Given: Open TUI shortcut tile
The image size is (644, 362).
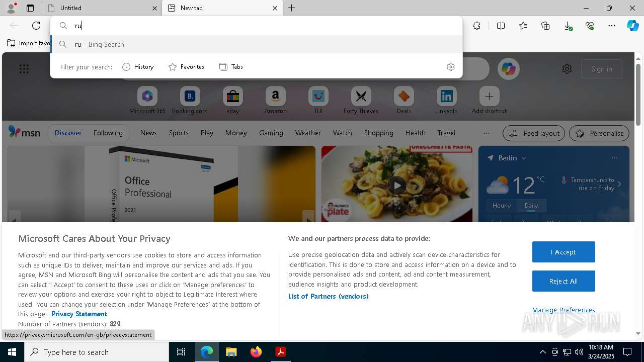Looking at the screenshot, I should [x=318, y=100].
